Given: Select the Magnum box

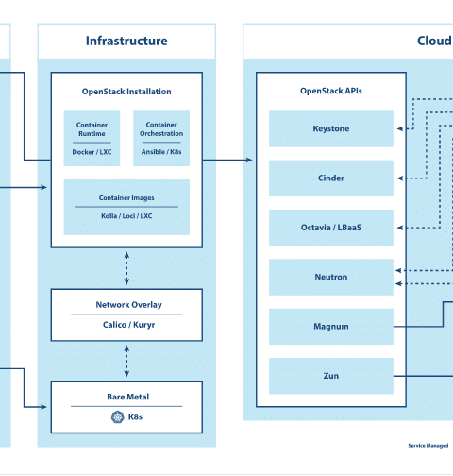Looking at the screenshot, I should point(331,327).
